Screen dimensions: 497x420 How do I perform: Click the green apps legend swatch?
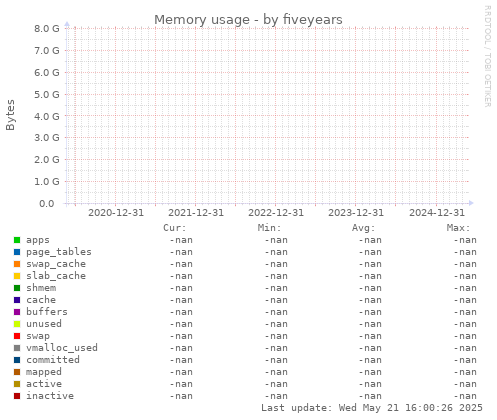point(17,240)
